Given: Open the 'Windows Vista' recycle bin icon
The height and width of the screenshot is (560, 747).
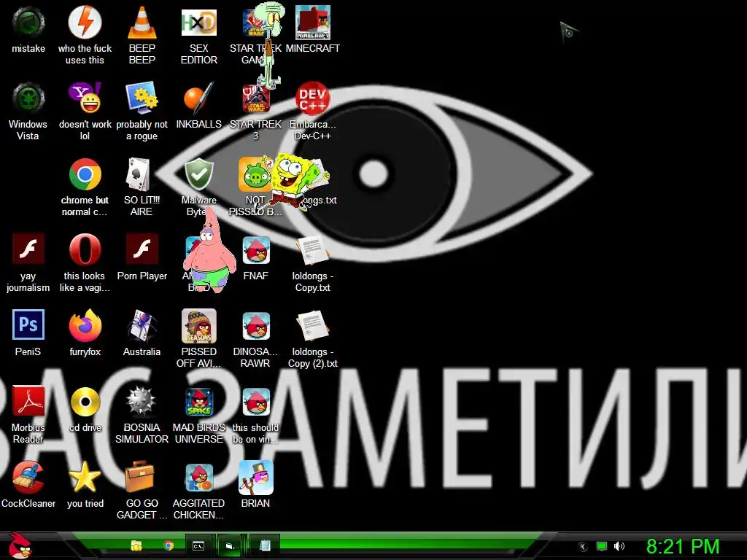Looking at the screenshot, I should tap(28, 98).
